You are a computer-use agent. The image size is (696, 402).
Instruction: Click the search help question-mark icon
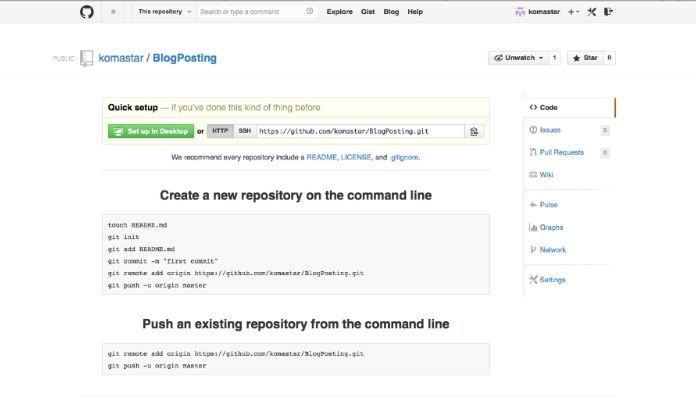(x=309, y=12)
